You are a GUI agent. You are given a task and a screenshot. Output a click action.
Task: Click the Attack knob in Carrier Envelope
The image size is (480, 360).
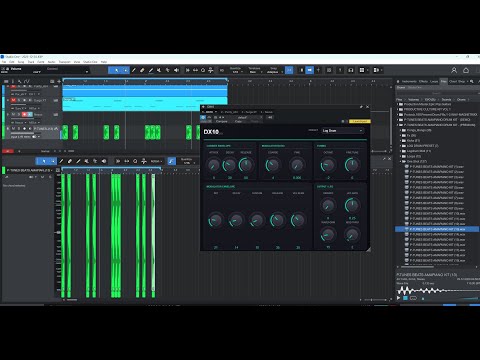coord(213,165)
